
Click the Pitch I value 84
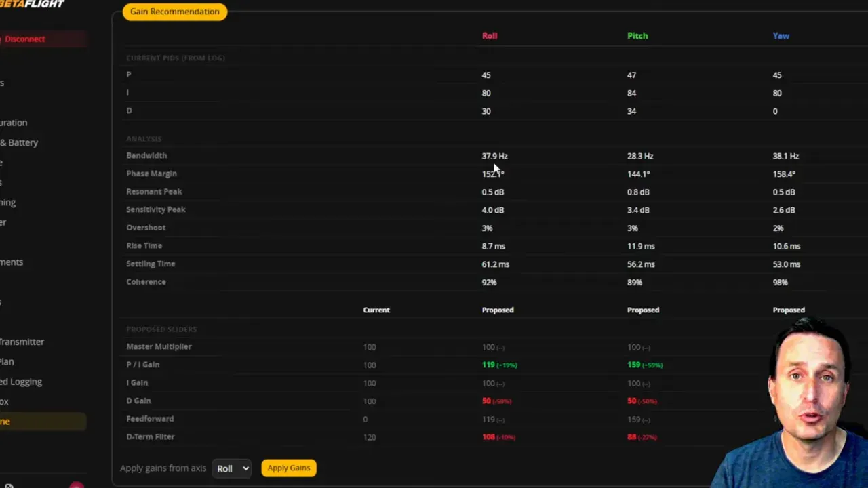pos(631,93)
